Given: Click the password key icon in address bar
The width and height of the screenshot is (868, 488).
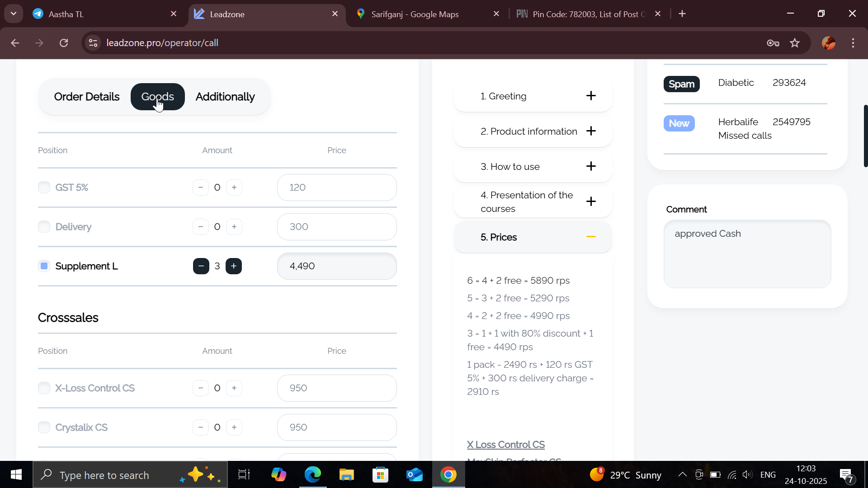Looking at the screenshot, I should (773, 43).
